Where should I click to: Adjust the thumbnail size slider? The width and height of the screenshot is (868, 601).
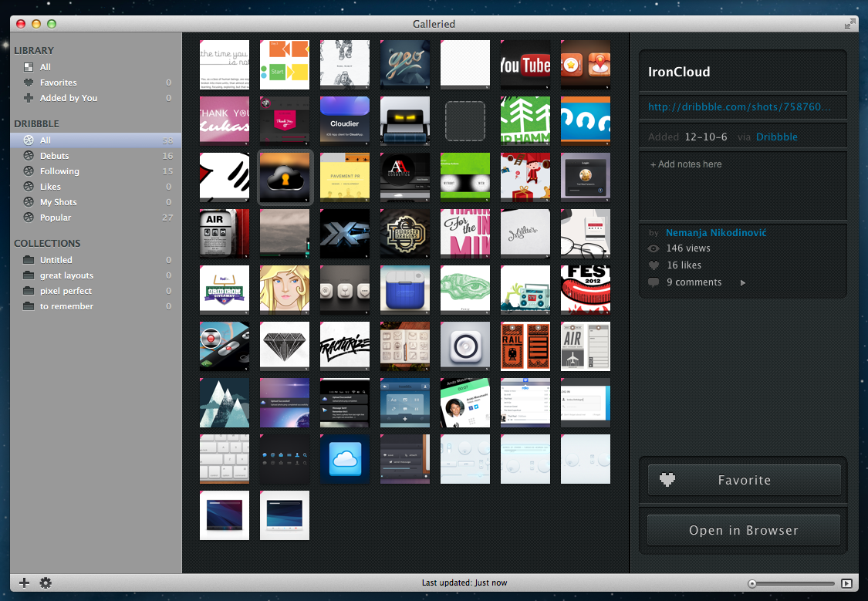pos(753,584)
